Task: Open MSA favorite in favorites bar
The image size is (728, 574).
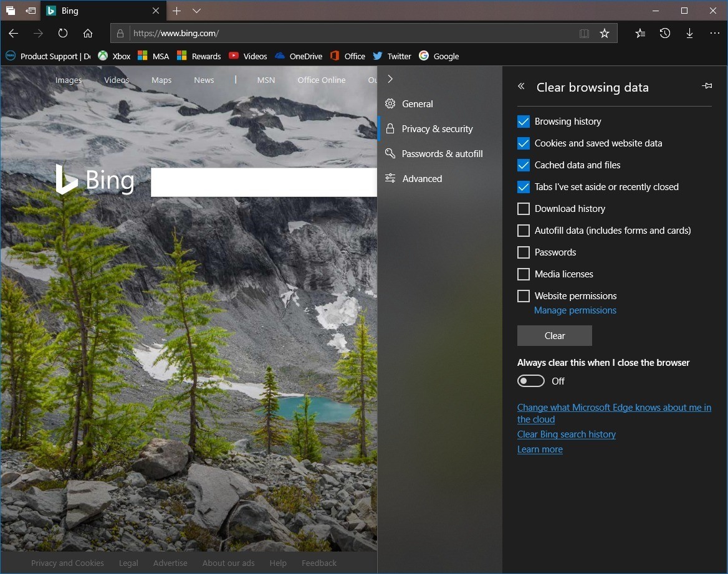Action: point(153,56)
